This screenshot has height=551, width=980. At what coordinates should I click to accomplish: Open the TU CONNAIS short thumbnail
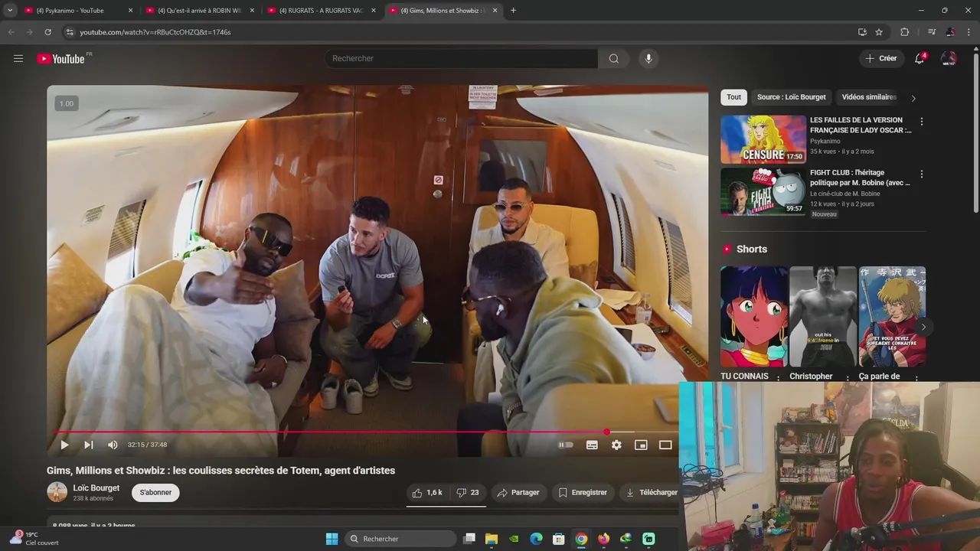754,316
